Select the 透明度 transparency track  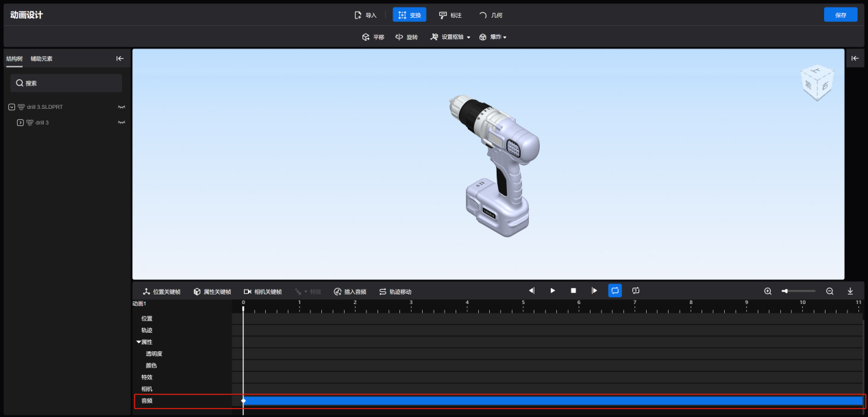pos(154,354)
